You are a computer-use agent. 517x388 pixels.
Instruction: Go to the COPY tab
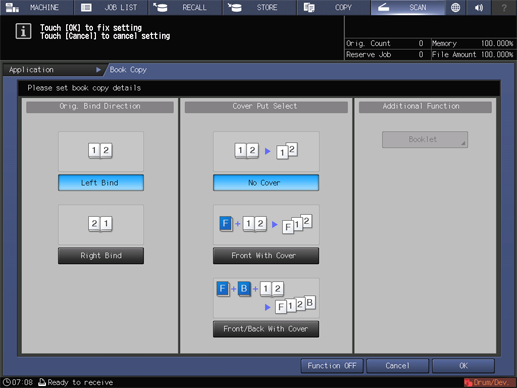[x=334, y=7]
